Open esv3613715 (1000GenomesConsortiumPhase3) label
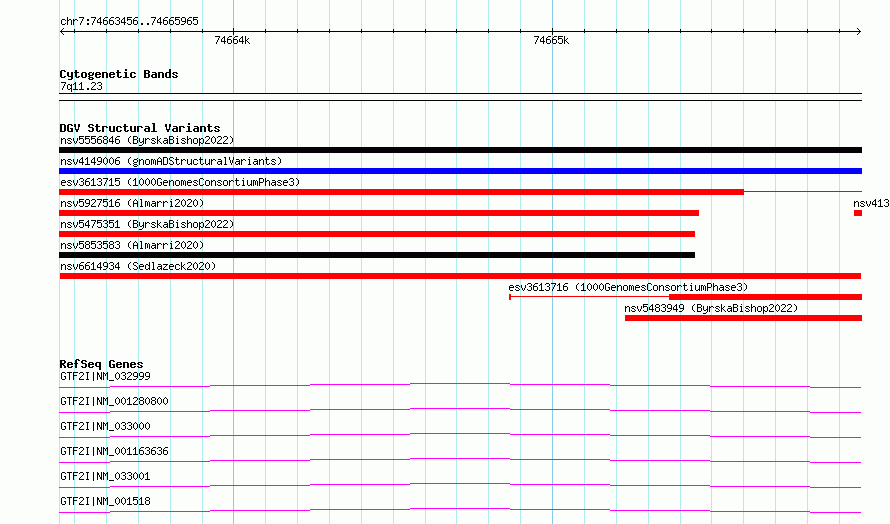This screenshot has height=524, width=890. coord(180,182)
